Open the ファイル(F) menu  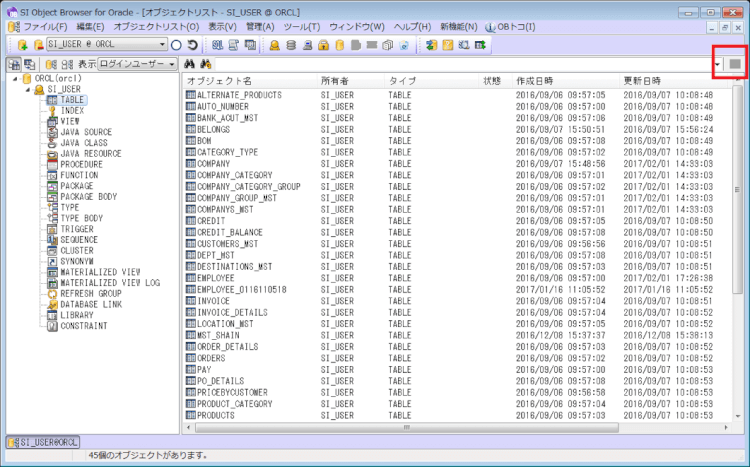[45, 27]
